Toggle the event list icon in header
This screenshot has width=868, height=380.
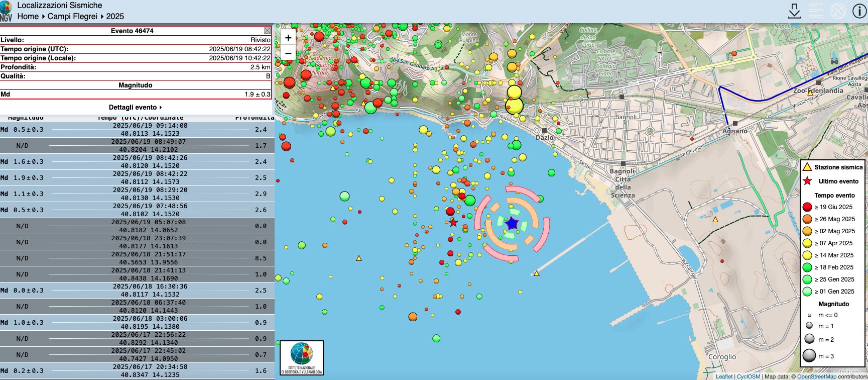pyautogui.click(x=816, y=11)
